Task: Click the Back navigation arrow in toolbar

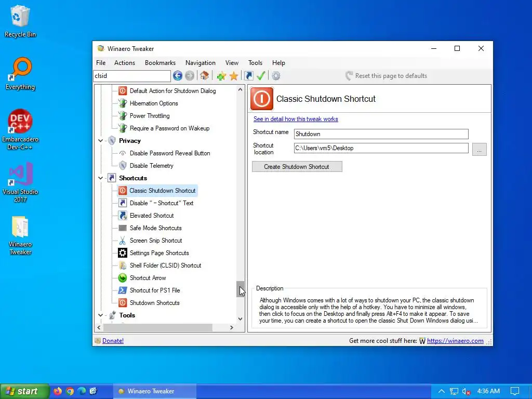Action: pos(178,76)
